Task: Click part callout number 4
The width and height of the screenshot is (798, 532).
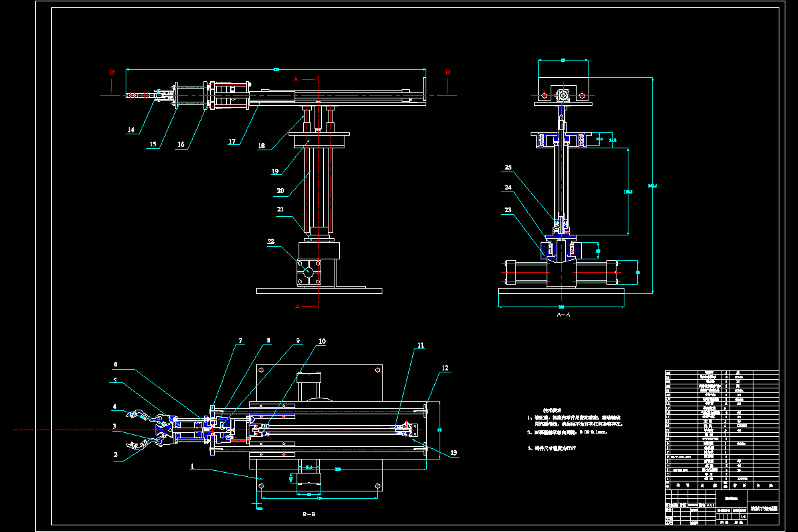Action: (114, 406)
